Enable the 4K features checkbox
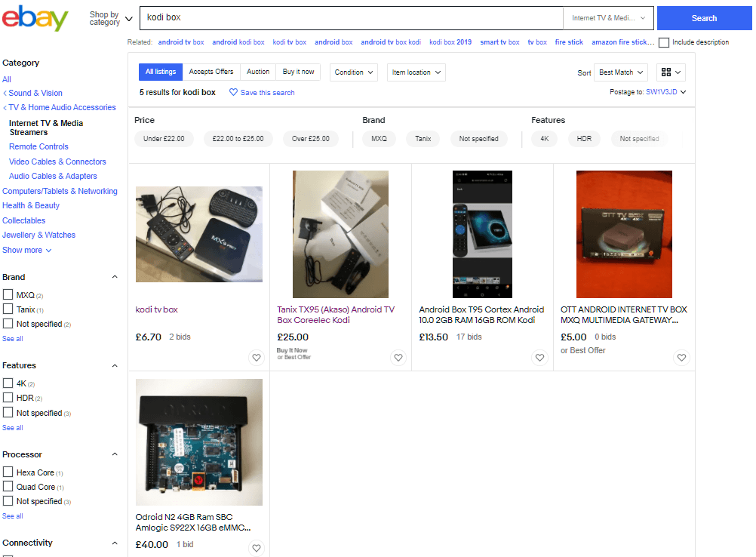This screenshot has height=557, width=756. pyautogui.click(x=8, y=383)
